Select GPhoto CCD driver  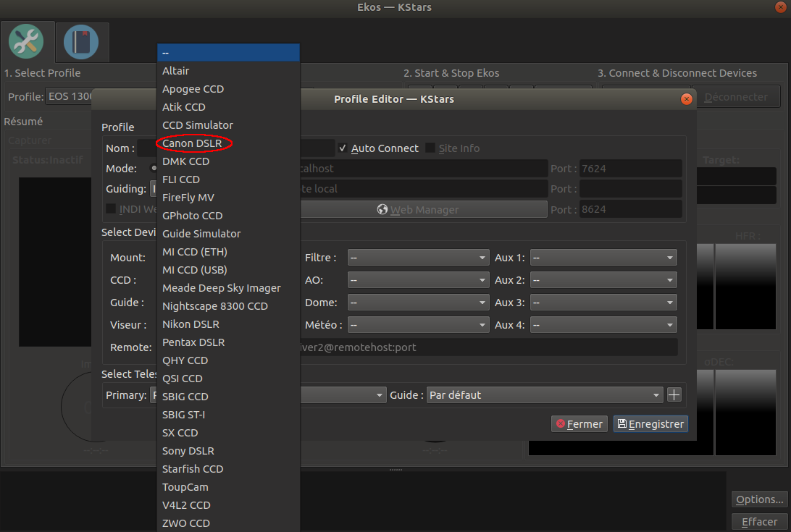(228, 215)
